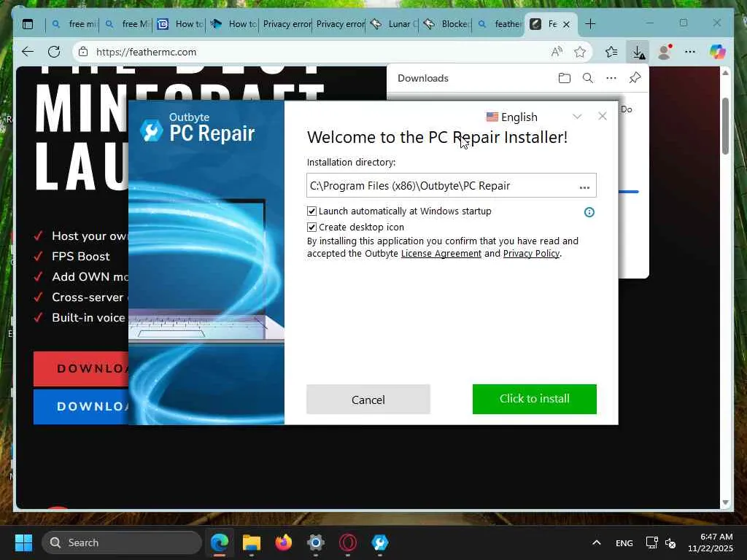Switch to first Privacy error tab
The height and width of the screenshot is (560, 747).
tap(286, 24)
